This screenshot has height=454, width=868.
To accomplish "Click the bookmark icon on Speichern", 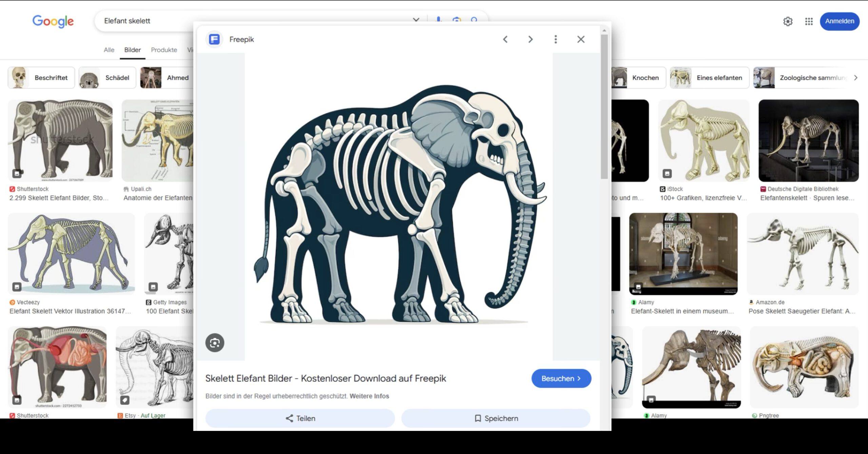I will tap(478, 418).
